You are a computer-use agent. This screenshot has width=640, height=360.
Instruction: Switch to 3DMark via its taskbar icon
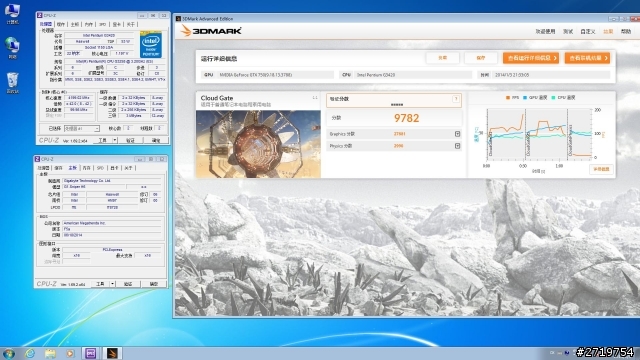[112, 353]
